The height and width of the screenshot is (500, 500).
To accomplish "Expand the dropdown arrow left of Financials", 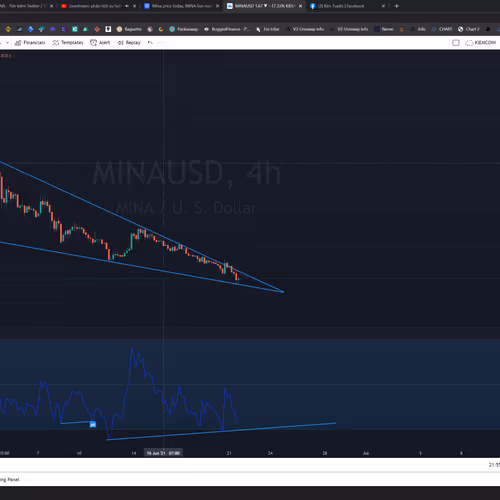I will pyautogui.click(x=7, y=43).
